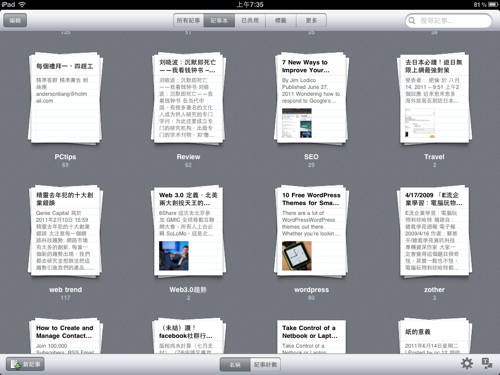Open the wordpress notebook stack

coord(311,231)
